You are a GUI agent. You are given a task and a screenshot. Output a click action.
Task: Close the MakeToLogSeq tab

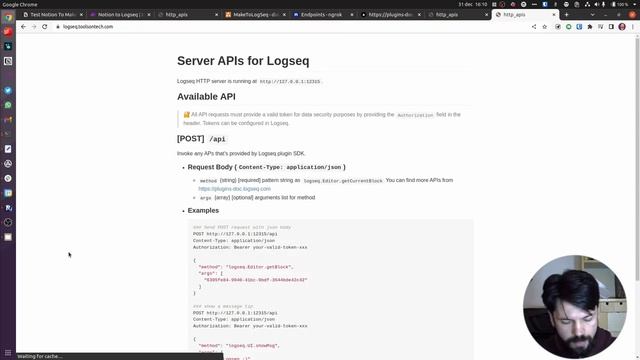click(284, 14)
